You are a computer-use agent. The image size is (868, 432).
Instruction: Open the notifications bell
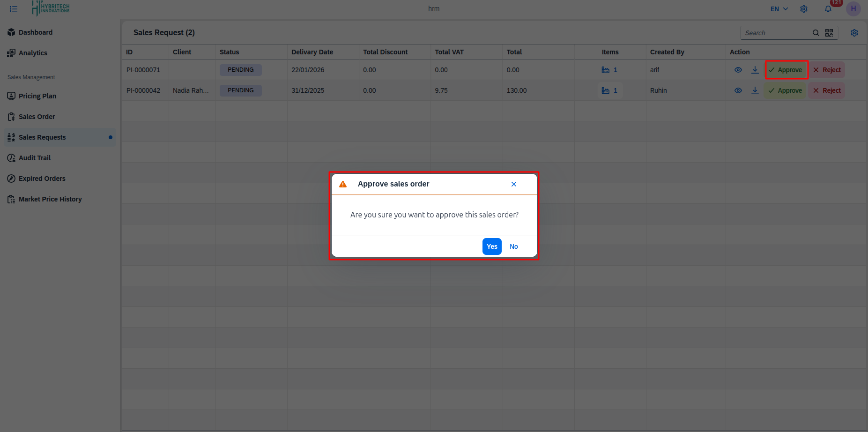[x=828, y=9]
